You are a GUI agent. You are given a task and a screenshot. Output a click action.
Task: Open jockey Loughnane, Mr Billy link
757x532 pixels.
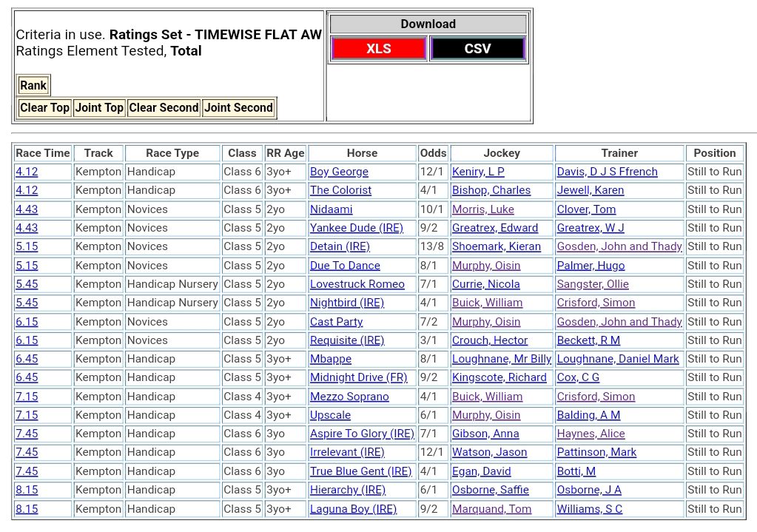501,359
